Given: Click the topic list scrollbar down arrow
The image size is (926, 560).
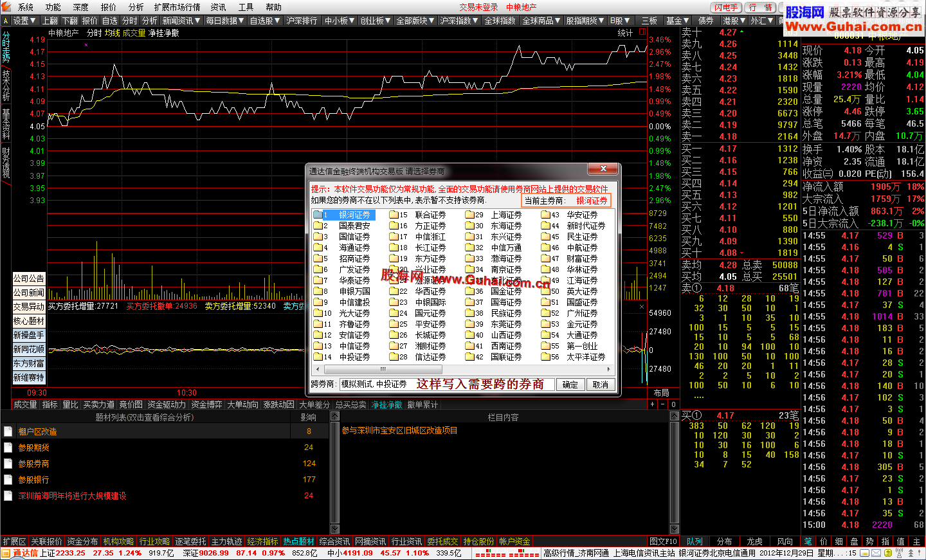Looking at the screenshot, I should point(334,529).
